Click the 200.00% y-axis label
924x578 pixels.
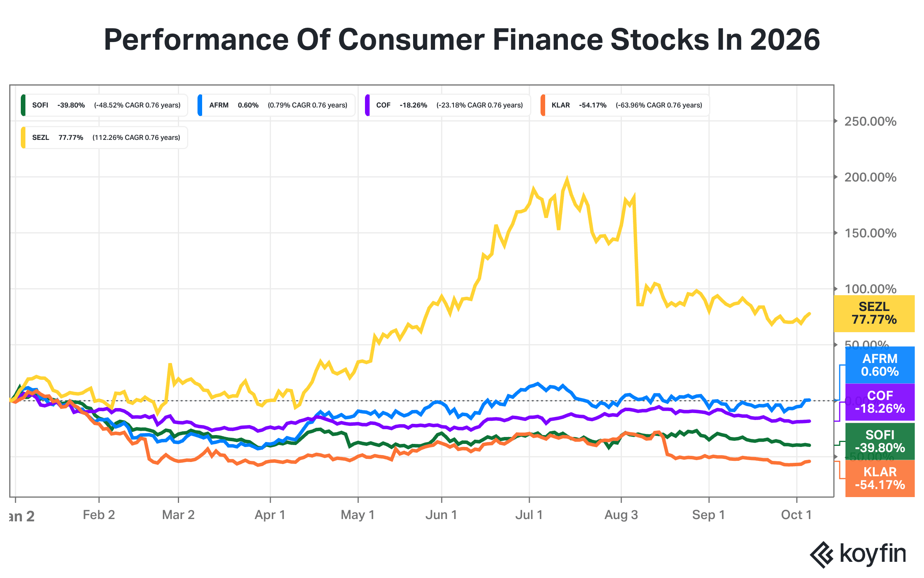(870, 177)
